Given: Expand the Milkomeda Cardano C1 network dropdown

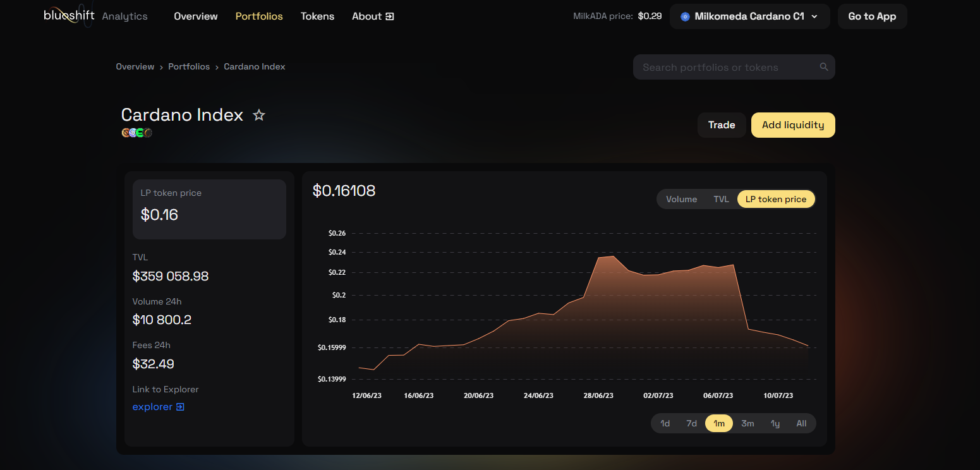Looking at the screenshot, I should click(749, 16).
